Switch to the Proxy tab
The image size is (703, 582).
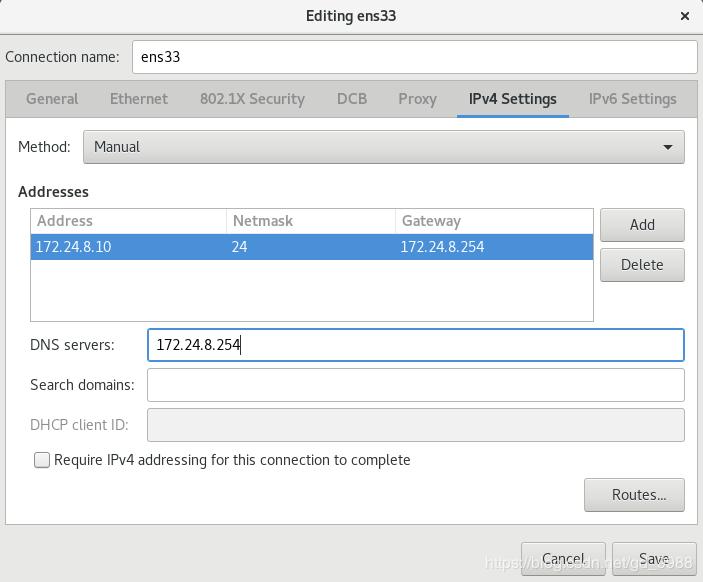417,99
